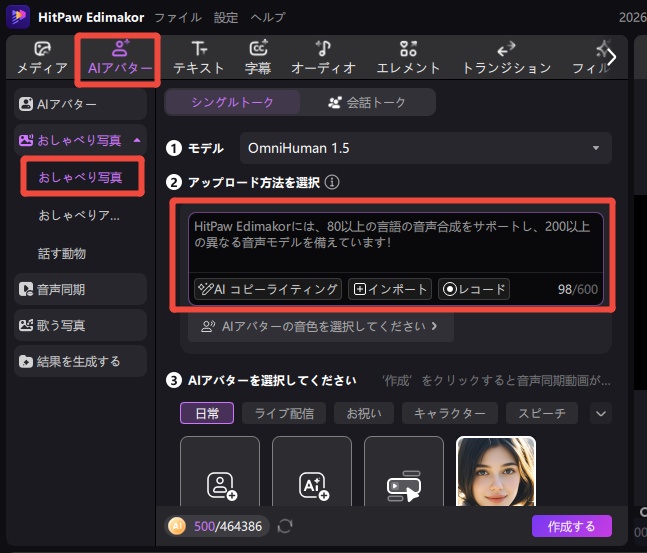Viewport: 647px width, 553px height.
Task: Refresh the credits with the refresh icon
Action: tap(285, 526)
